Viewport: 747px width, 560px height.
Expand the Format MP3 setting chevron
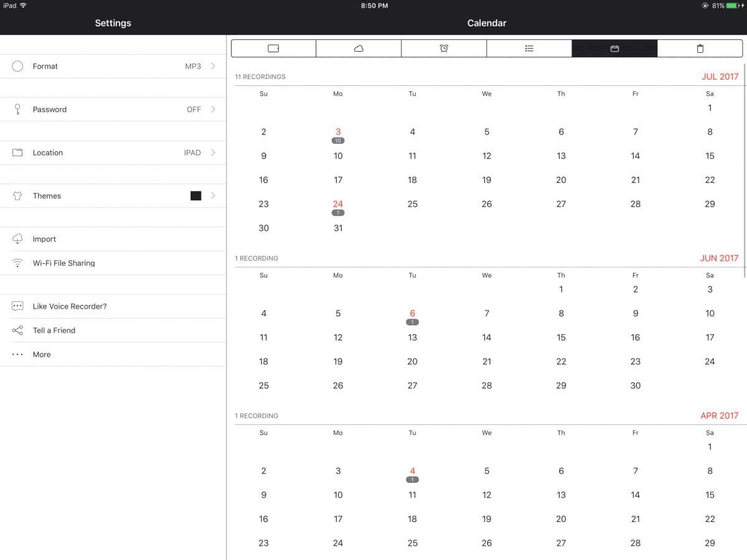coord(213,66)
